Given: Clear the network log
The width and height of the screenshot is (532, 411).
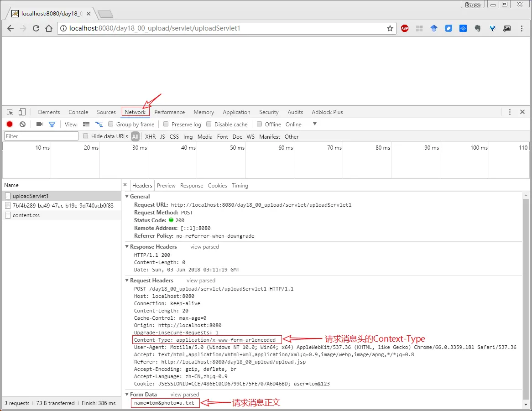Looking at the screenshot, I should pos(22,124).
